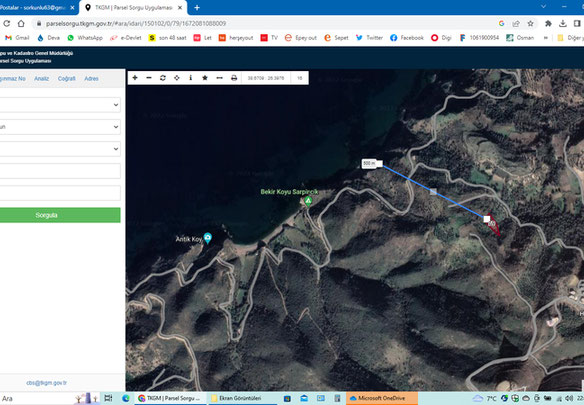584x405 pixels.
Task: Click the Antik Koy place marker
Action: (x=208, y=238)
